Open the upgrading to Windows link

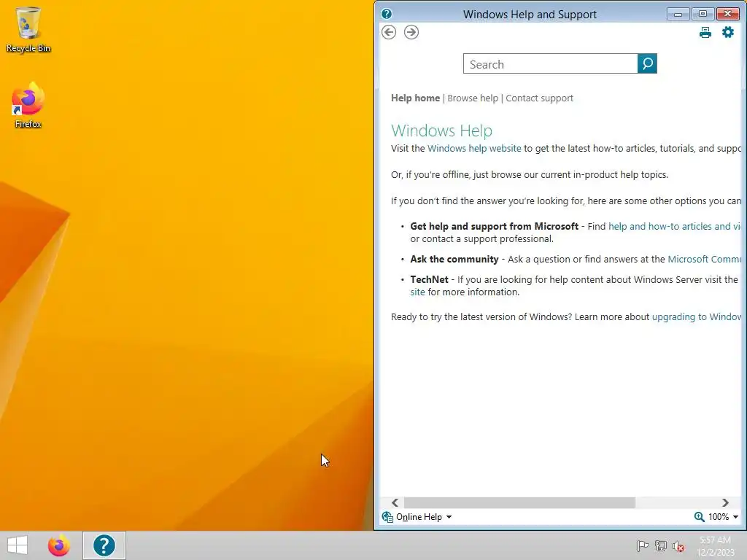(x=697, y=317)
